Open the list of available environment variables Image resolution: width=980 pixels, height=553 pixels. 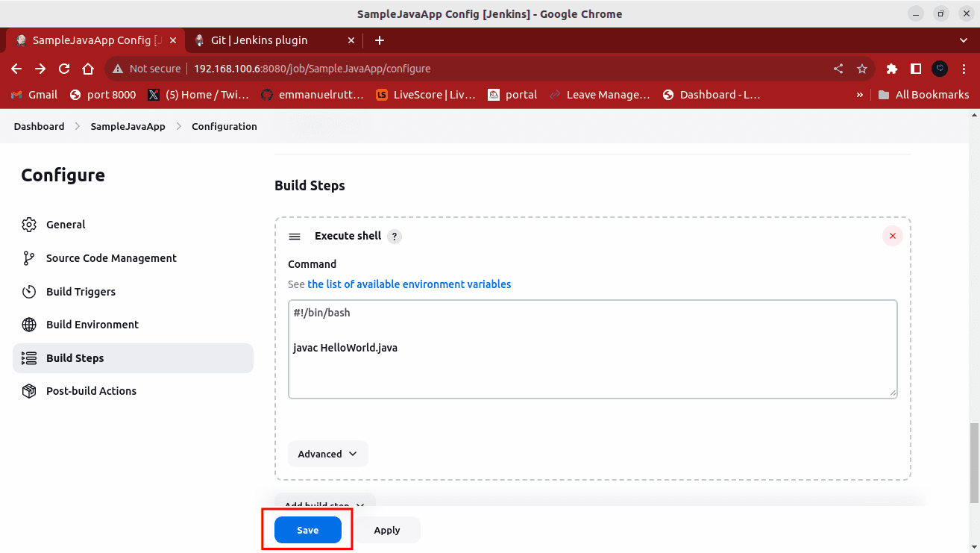coord(409,284)
